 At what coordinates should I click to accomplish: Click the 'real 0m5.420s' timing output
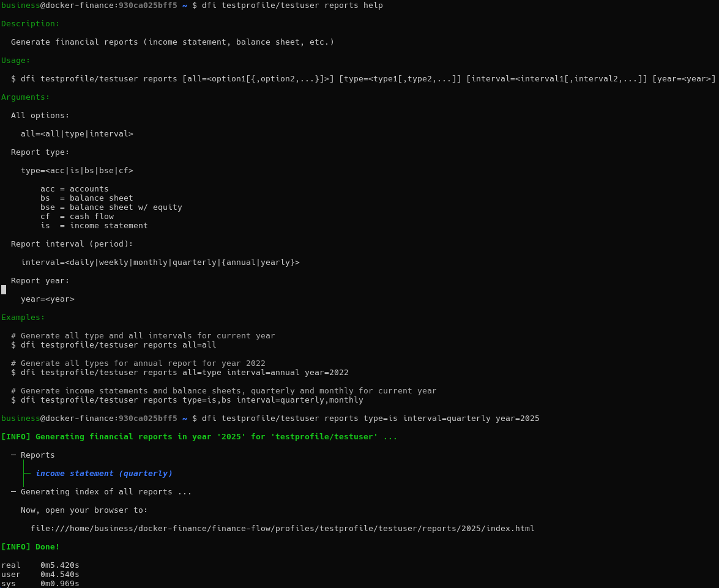point(40,565)
